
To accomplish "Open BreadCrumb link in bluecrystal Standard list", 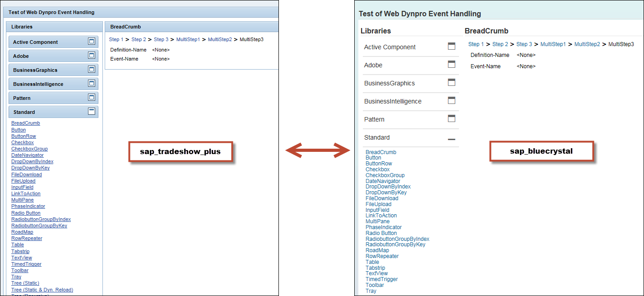I will [x=381, y=152].
